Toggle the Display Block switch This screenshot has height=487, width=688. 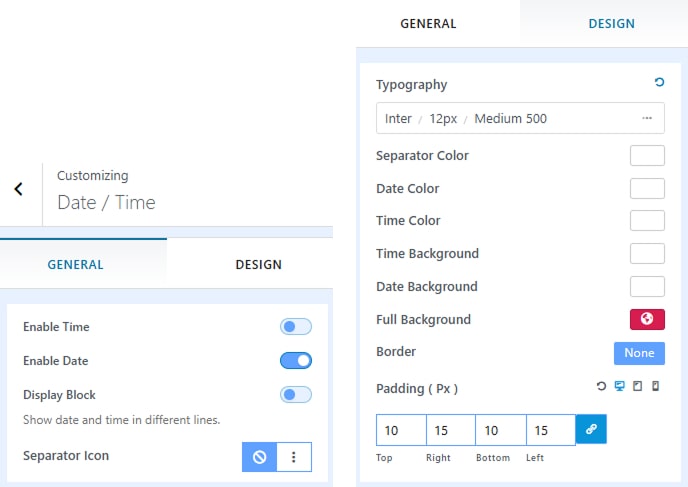[296, 395]
